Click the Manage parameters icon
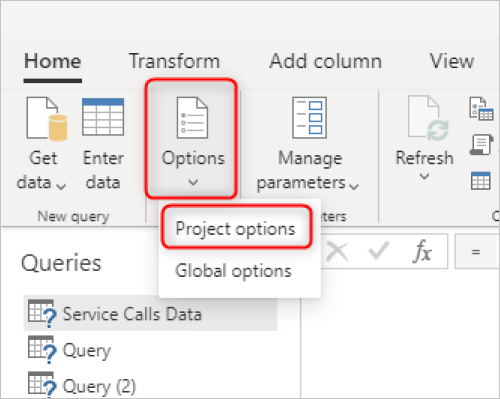Image resolution: width=500 pixels, height=399 pixels. [309, 118]
